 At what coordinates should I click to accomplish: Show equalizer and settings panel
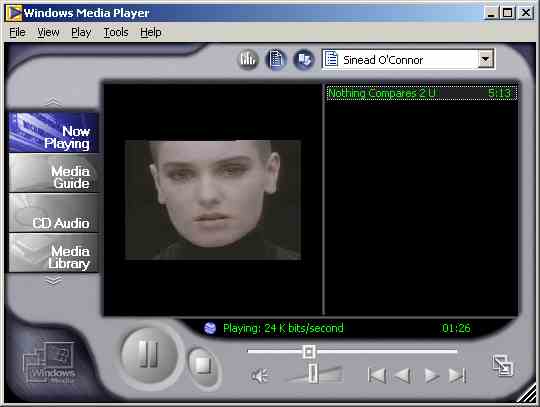[248, 59]
